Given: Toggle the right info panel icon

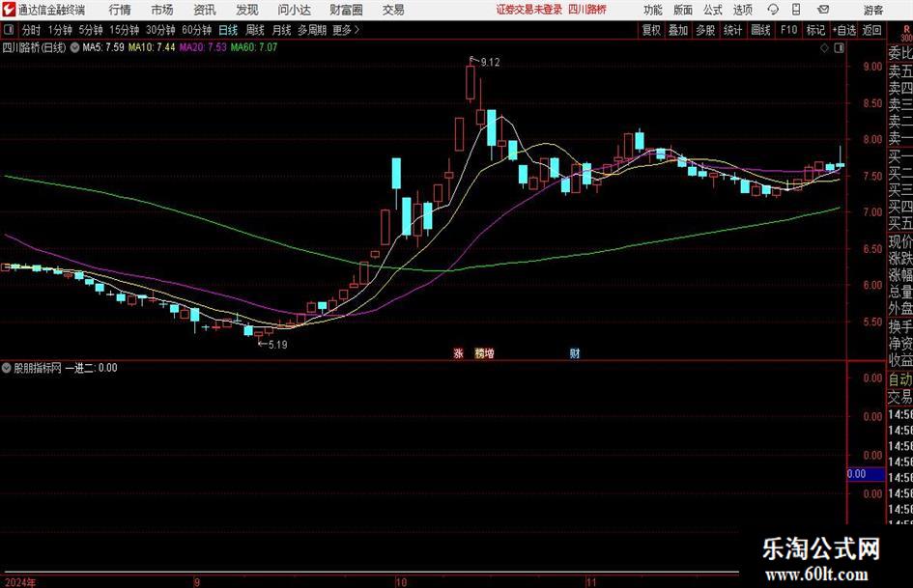Looking at the screenshot, I should point(839,48).
